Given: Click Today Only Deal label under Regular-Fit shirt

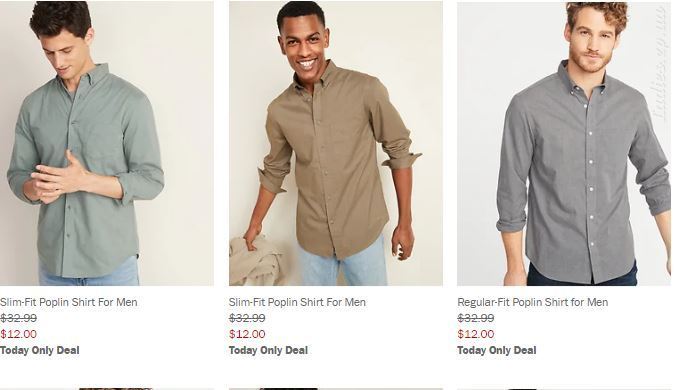Looking at the screenshot, I should [497, 350].
